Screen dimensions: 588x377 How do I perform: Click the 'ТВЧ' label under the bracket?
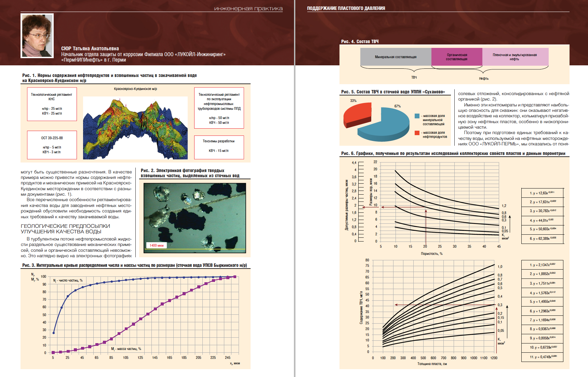414,78
